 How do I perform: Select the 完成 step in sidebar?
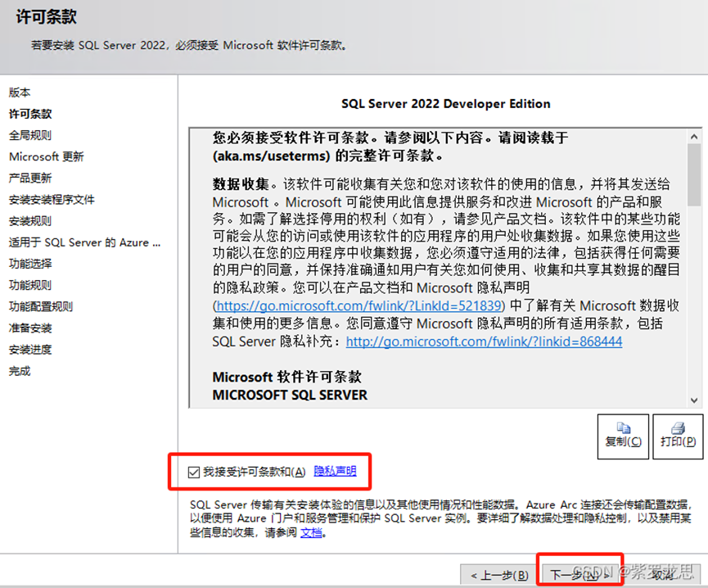20,371
